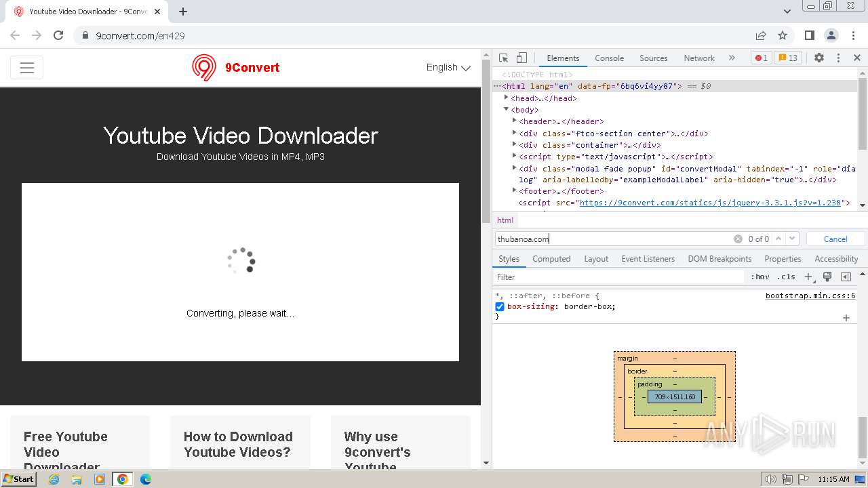Expand the header element node
This screenshot has width=868, height=488.
[514, 121]
